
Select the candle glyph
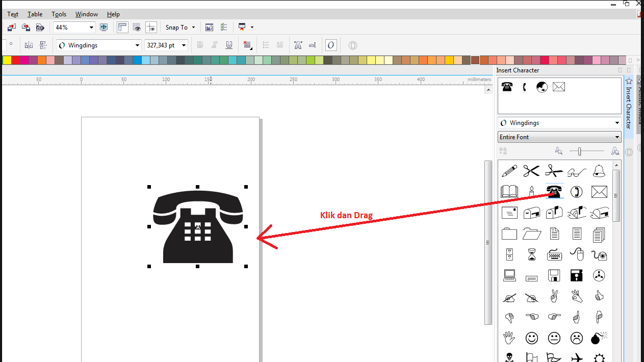pyautogui.click(x=531, y=192)
